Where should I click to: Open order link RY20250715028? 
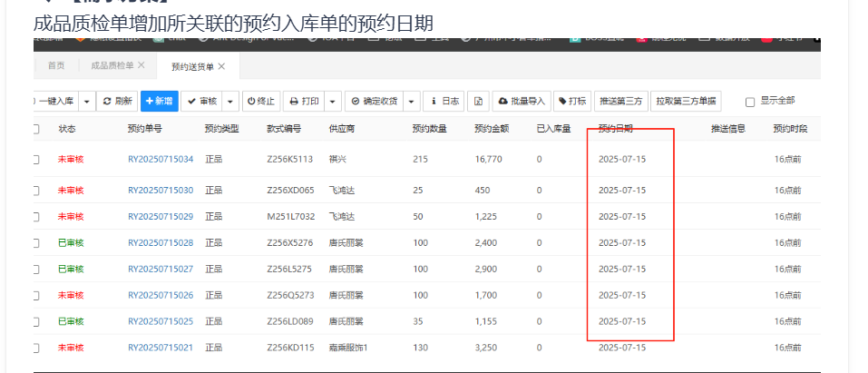tap(161, 242)
